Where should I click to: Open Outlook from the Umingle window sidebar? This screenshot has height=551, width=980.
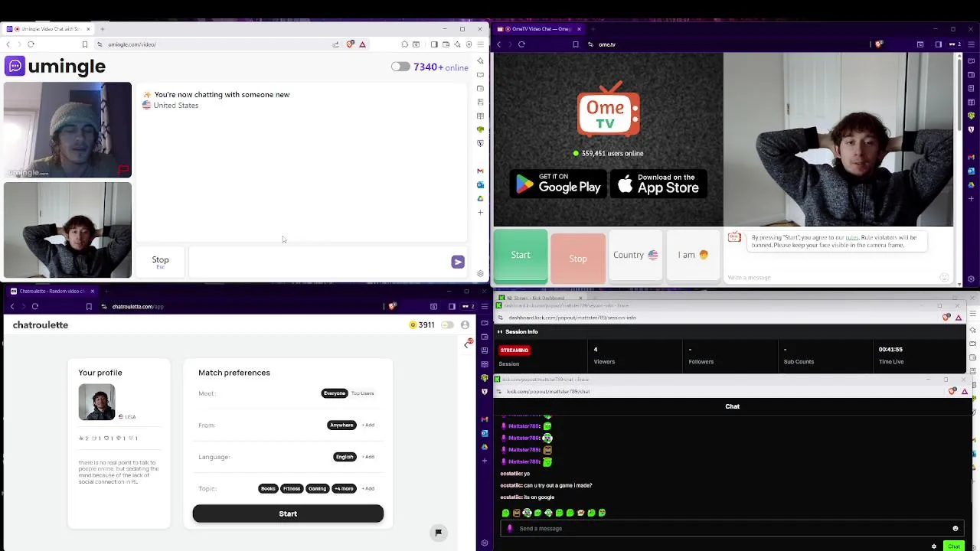[x=480, y=184]
